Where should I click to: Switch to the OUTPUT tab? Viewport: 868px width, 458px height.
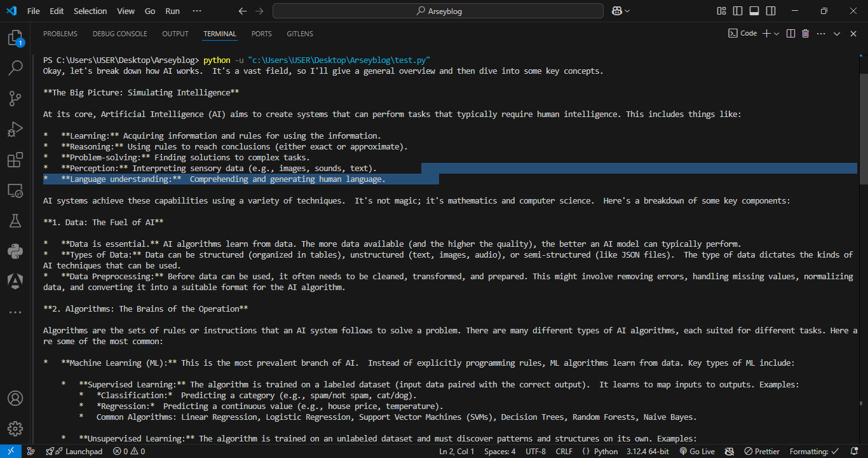coord(175,34)
